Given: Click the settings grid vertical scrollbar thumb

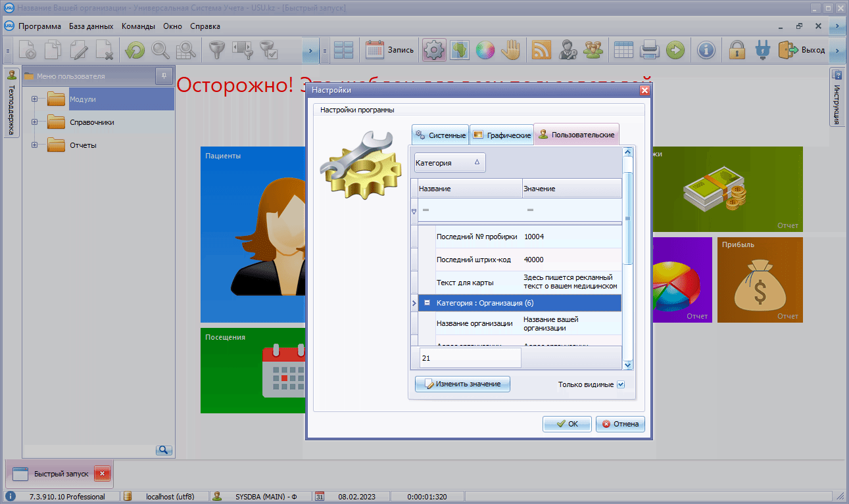Looking at the screenshot, I should [627, 218].
